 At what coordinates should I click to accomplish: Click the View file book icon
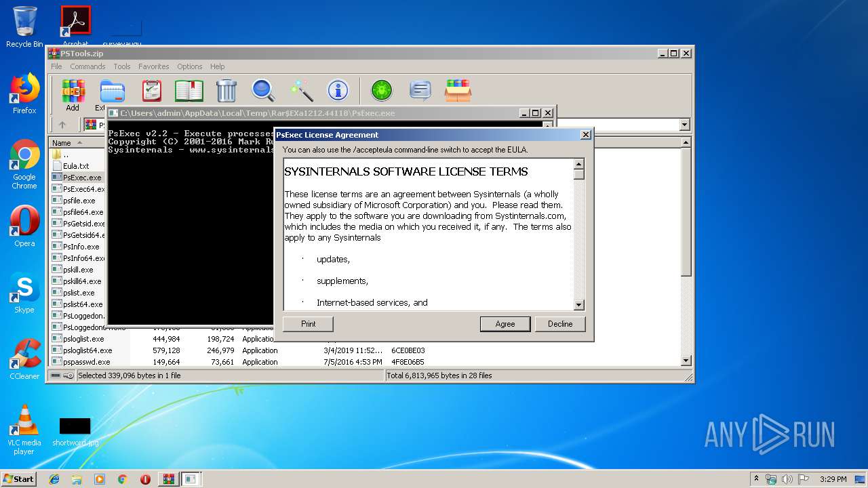click(x=189, y=90)
